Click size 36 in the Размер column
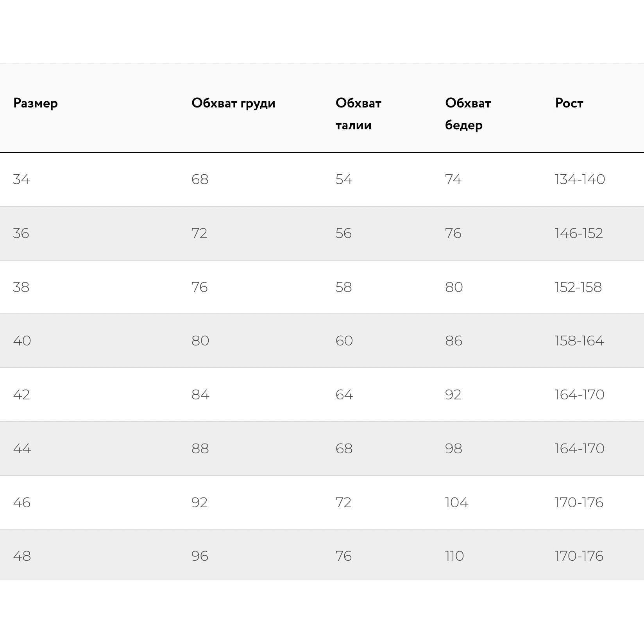Image resolution: width=644 pixels, height=644 pixels. pos(21,233)
